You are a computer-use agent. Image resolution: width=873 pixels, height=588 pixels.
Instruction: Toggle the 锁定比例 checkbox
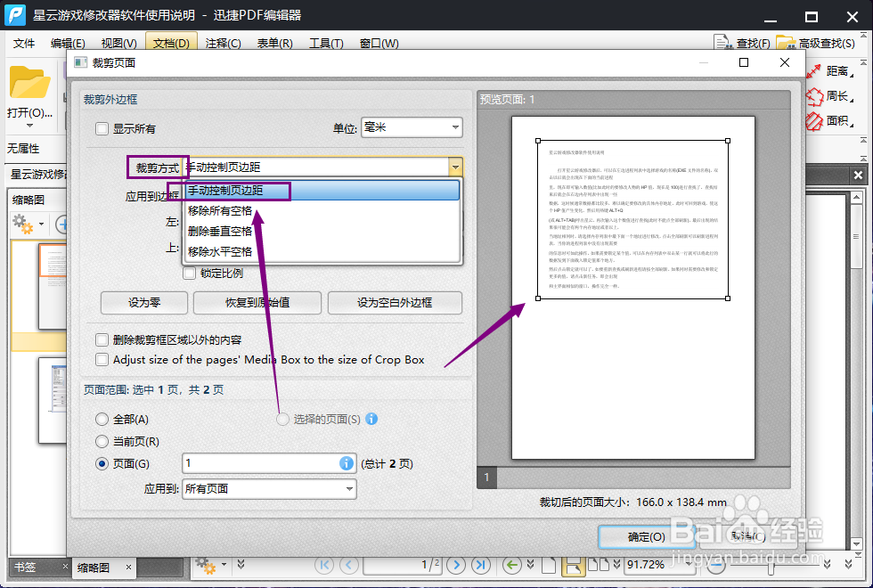pos(189,274)
